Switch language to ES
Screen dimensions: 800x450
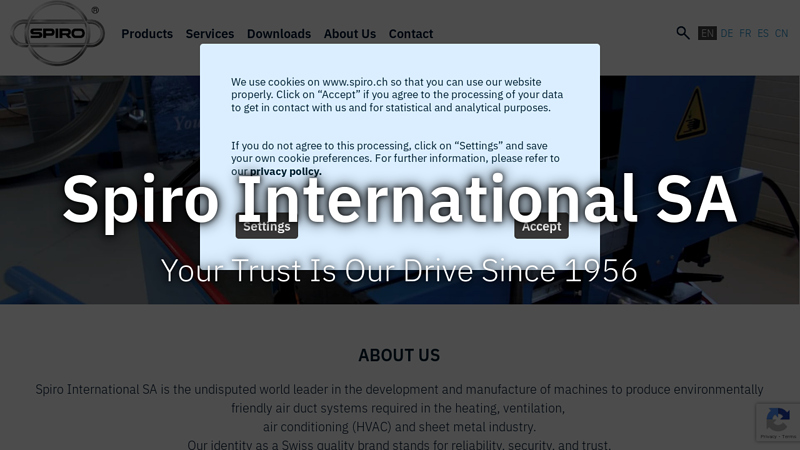pyautogui.click(x=763, y=33)
